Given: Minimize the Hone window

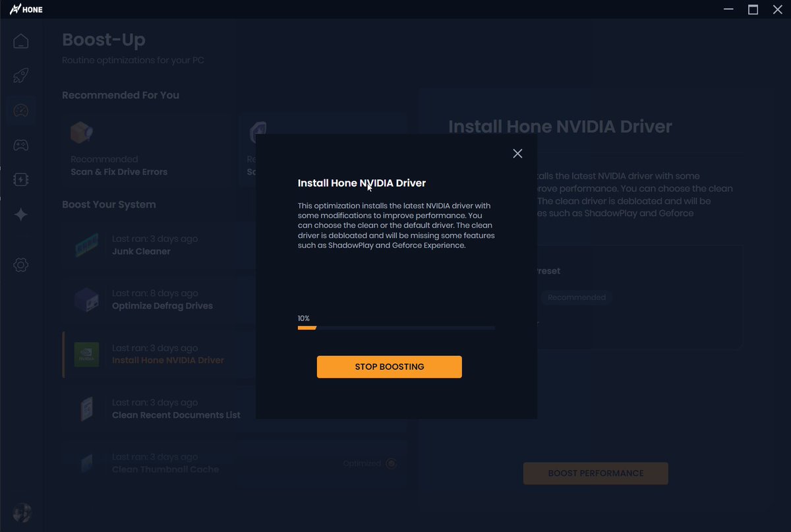Looking at the screenshot, I should pos(729,9).
